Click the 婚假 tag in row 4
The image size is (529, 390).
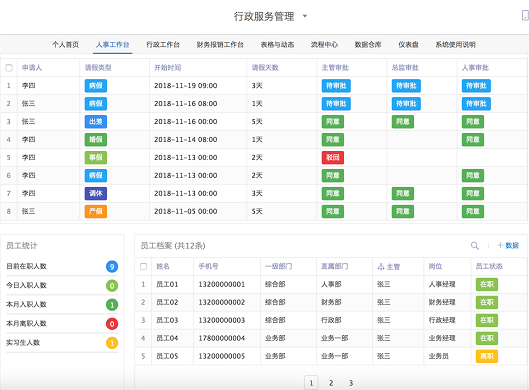click(x=96, y=139)
